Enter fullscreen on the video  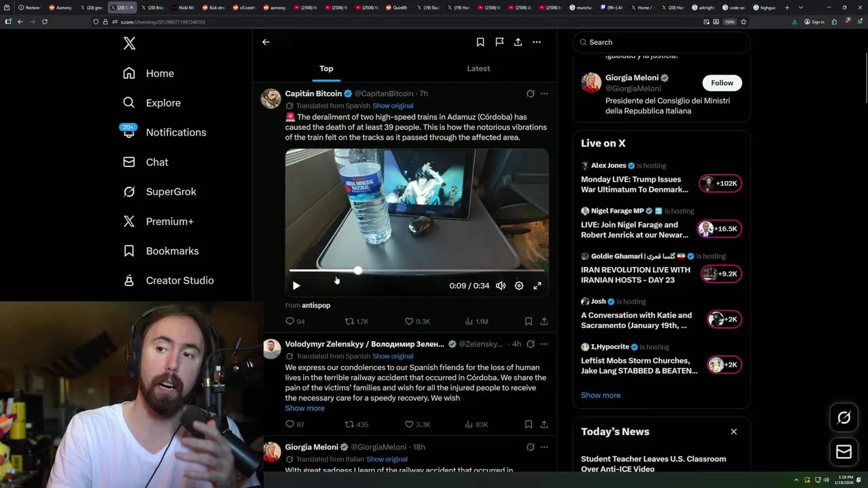pos(537,286)
